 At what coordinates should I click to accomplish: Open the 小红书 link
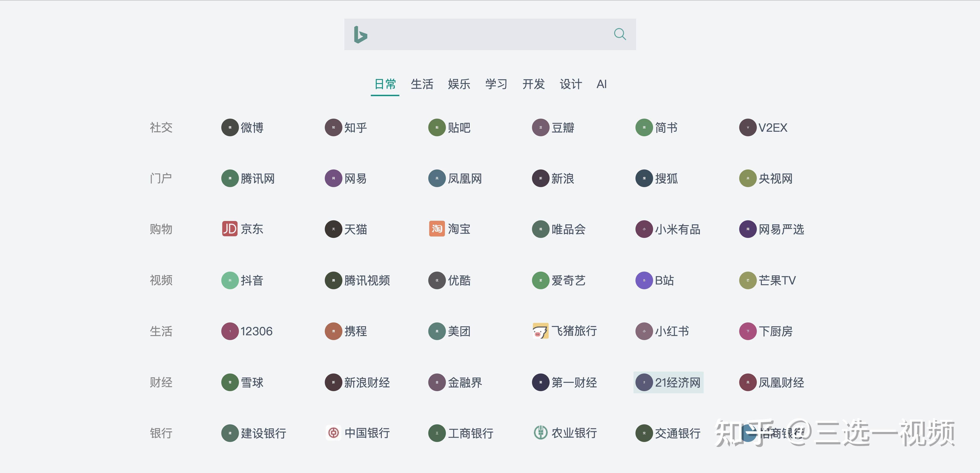point(662,331)
